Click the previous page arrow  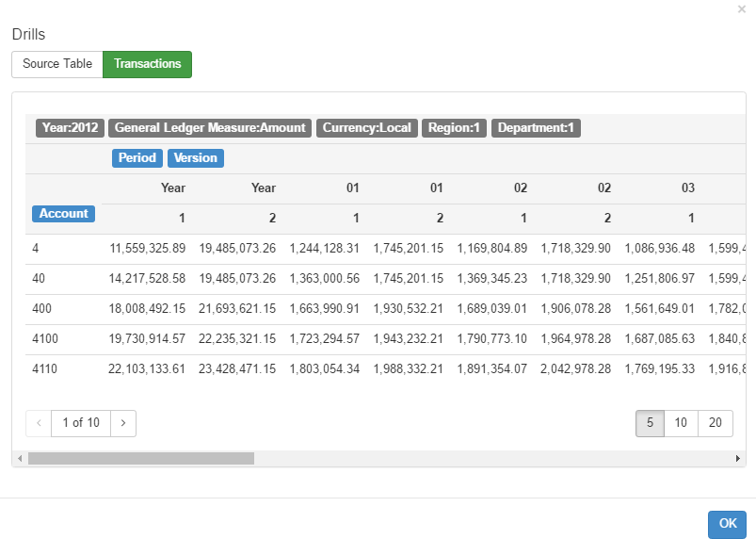pos(39,423)
